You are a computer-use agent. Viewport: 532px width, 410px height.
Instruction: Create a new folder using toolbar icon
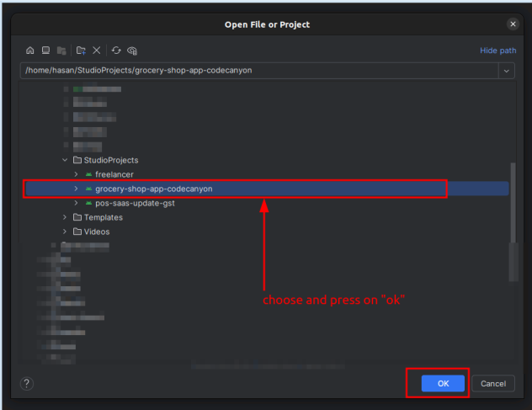(81, 51)
